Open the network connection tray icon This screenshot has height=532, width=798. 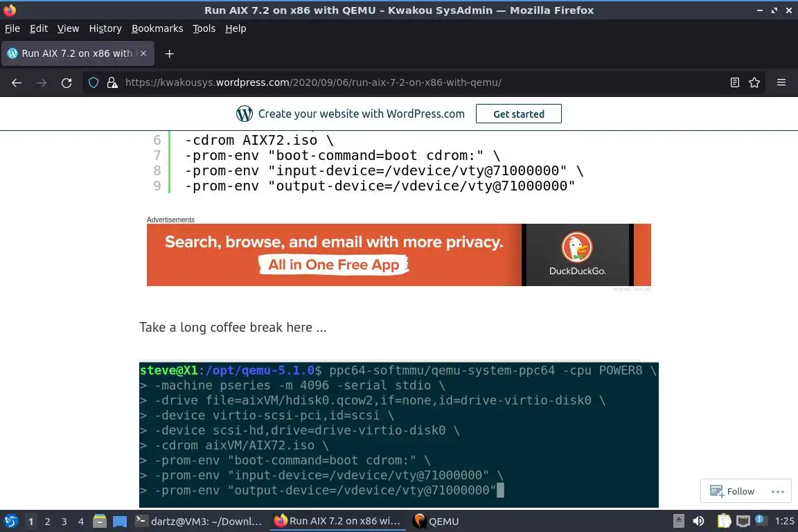(743, 521)
